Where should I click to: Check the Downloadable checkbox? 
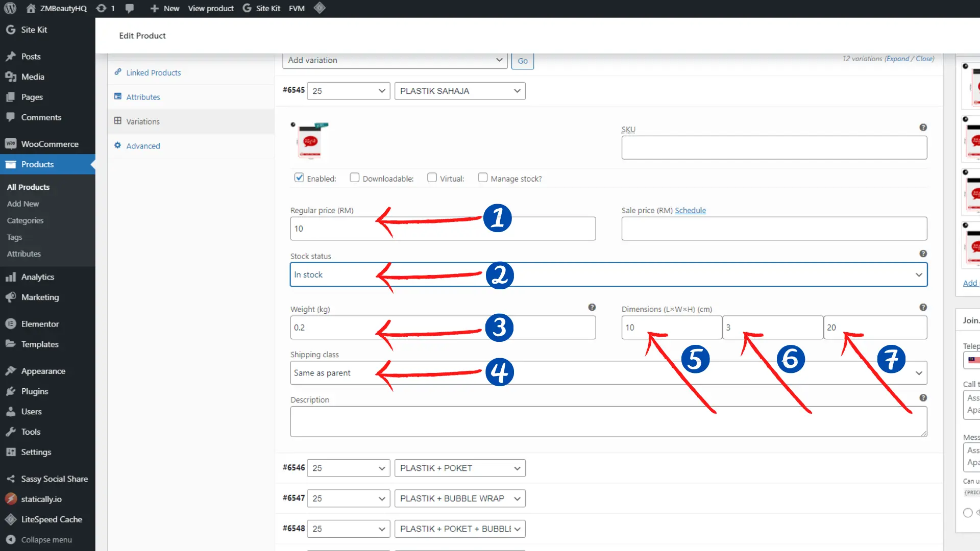[x=354, y=178]
